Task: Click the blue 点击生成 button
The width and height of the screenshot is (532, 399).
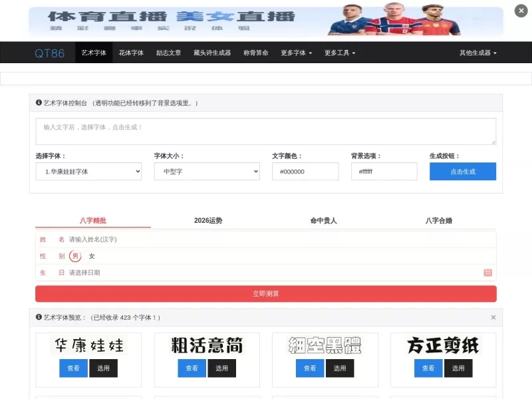Action: tap(463, 172)
